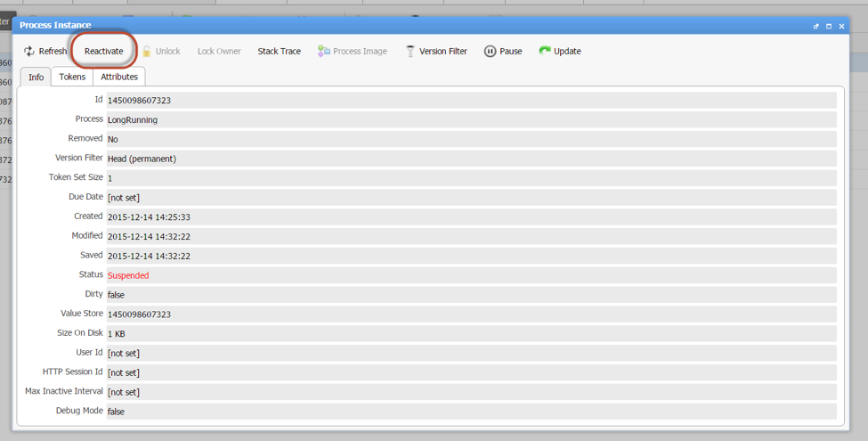
Task: Click the Lock Owner button
Action: [219, 51]
